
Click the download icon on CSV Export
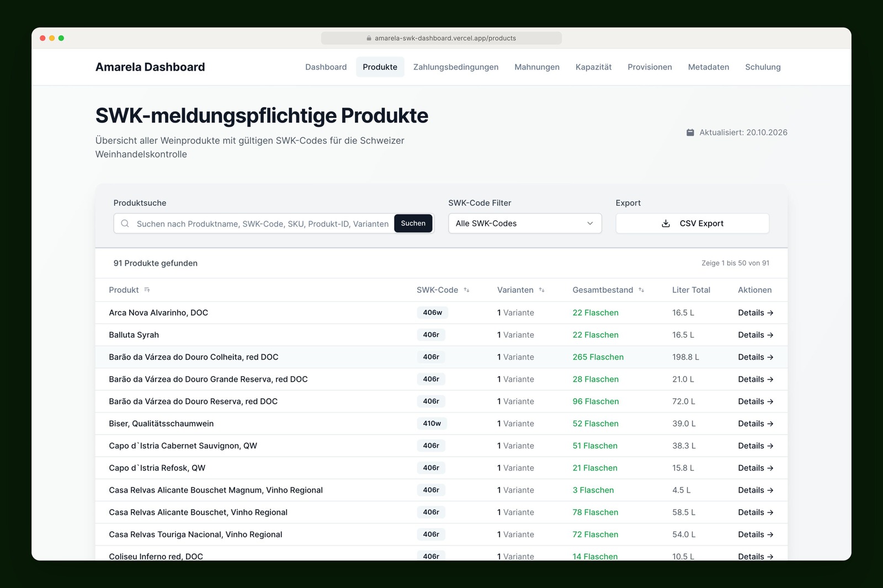click(x=666, y=223)
